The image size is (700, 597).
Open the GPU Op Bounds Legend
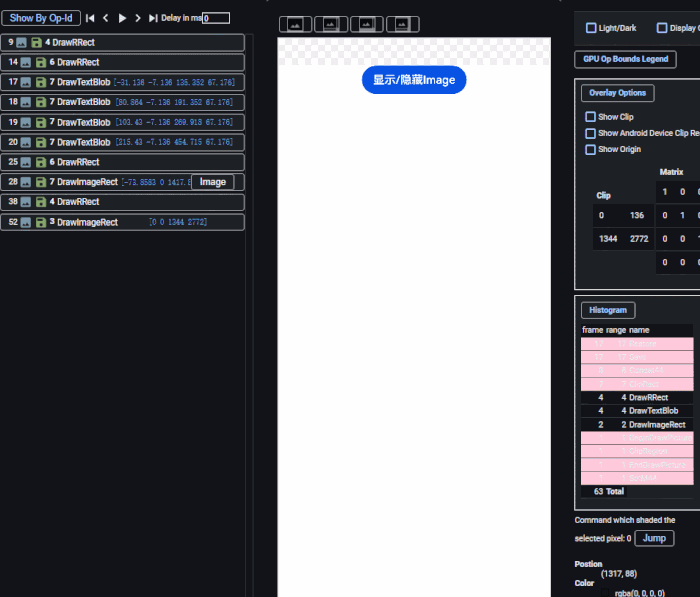click(x=625, y=59)
